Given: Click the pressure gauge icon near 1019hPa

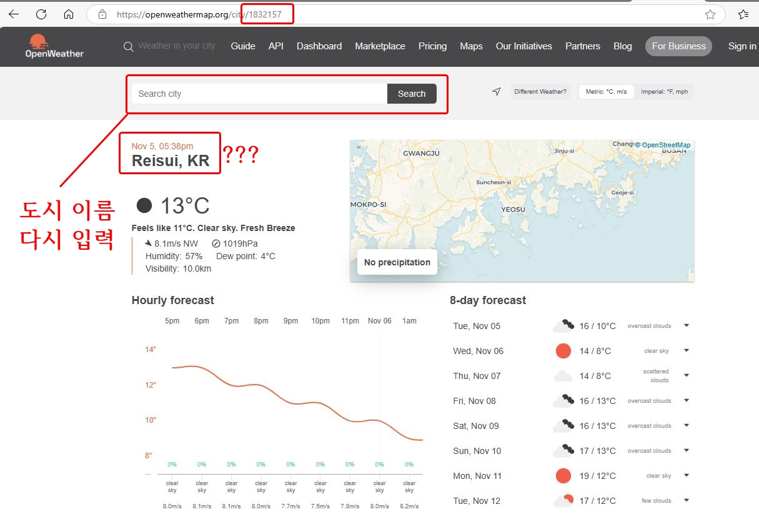Looking at the screenshot, I should pos(216,244).
